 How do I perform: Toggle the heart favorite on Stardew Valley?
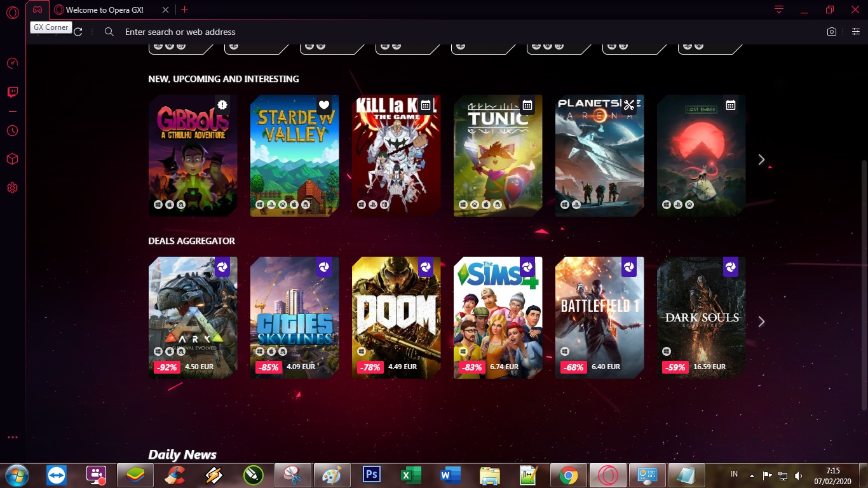[323, 105]
